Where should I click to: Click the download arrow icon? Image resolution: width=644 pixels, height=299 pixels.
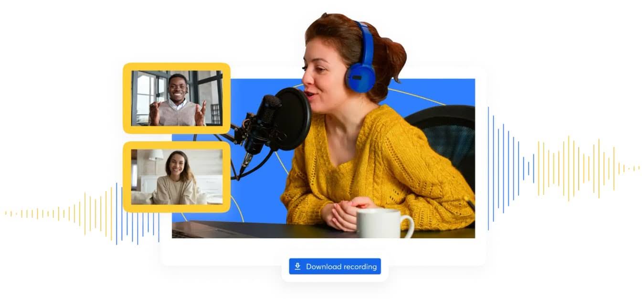tap(297, 267)
